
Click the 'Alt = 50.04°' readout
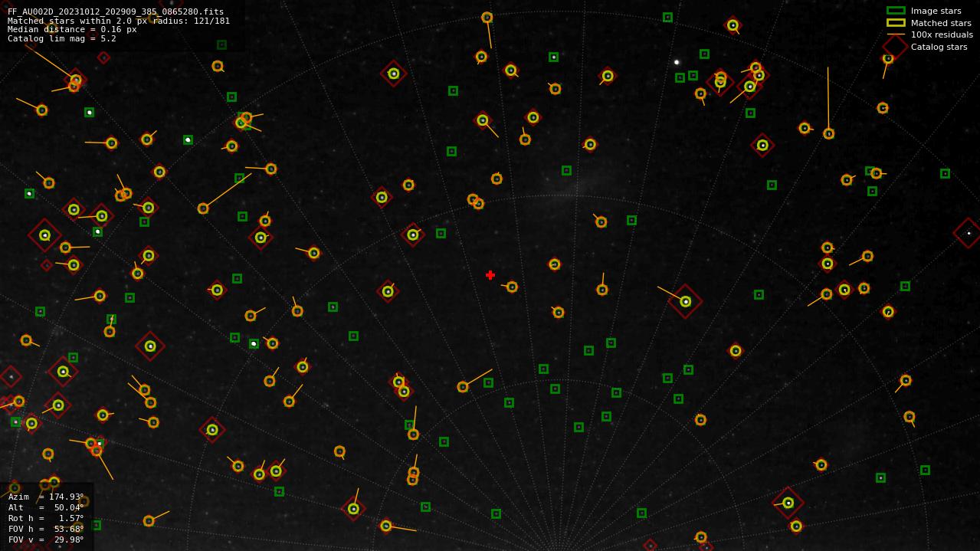pyautogui.click(x=45, y=507)
